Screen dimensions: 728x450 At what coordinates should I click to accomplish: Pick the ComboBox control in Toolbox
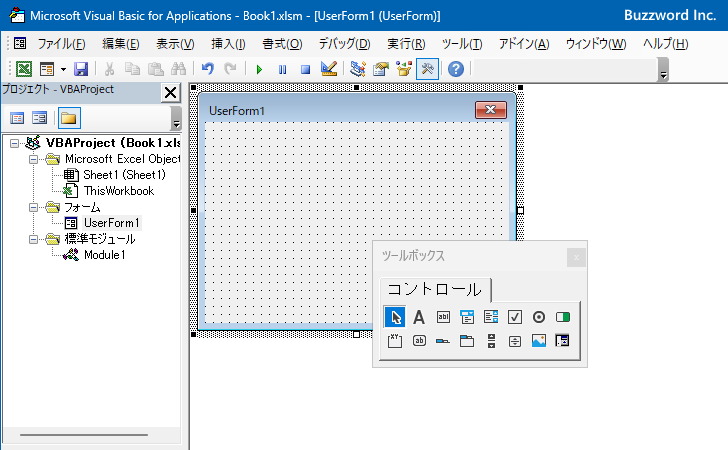point(467,317)
